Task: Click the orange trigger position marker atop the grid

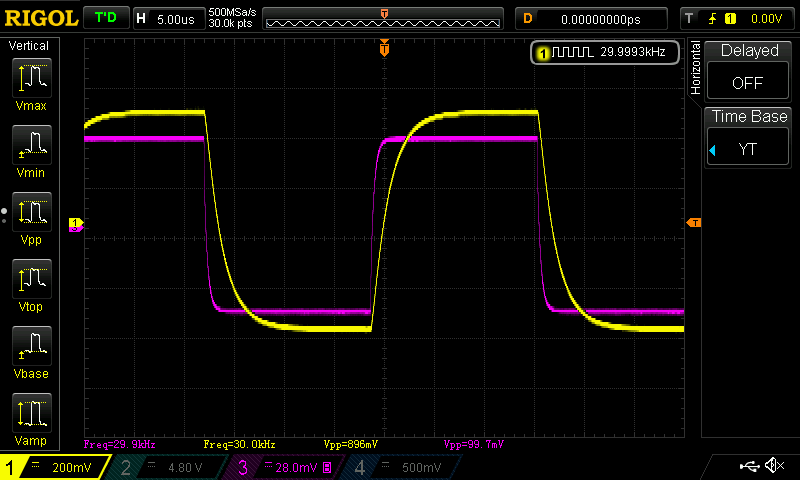Action: (x=384, y=48)
